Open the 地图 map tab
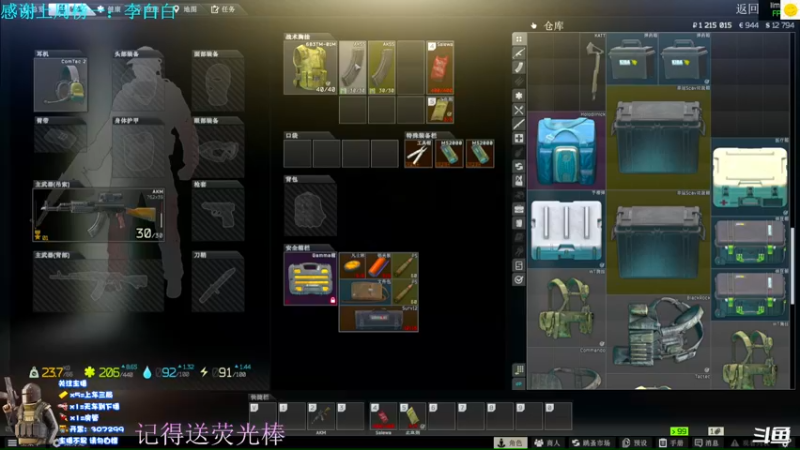The width and height of the screenshot is (800, 450). coord(185,9)
